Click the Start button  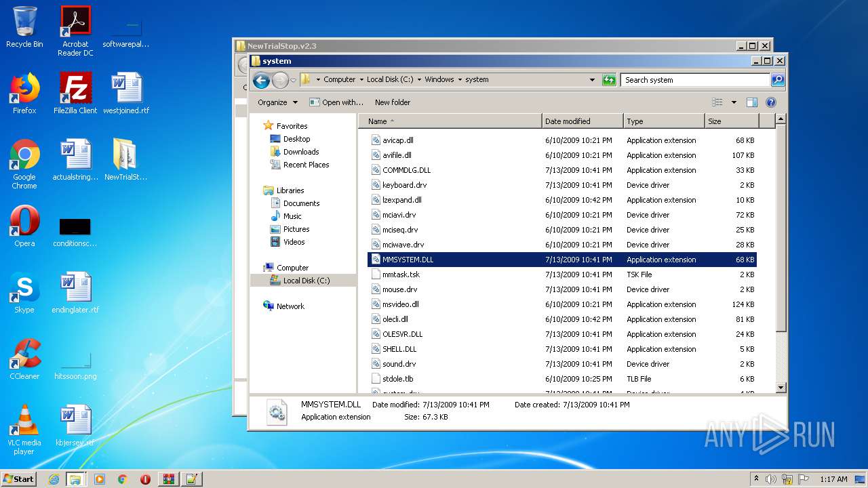pos(18,479)
